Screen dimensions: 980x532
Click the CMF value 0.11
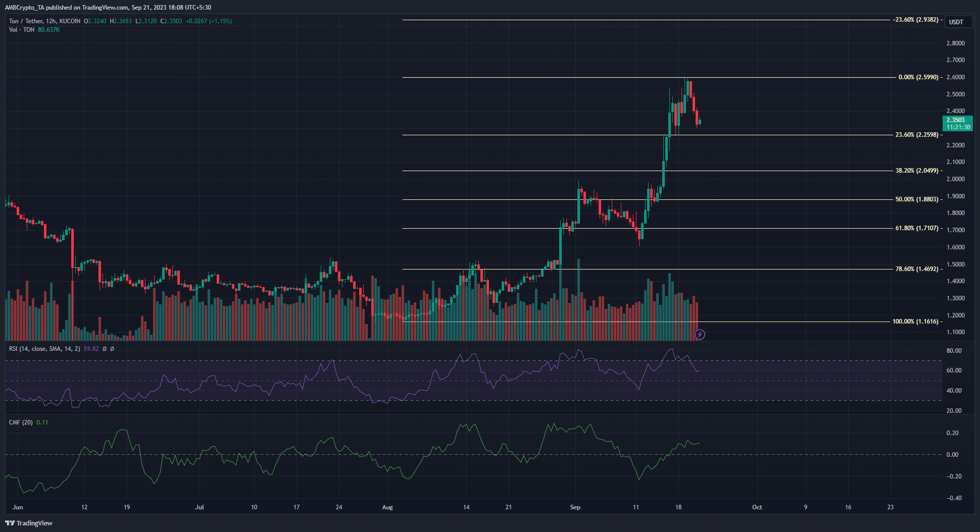click(42, 422)
